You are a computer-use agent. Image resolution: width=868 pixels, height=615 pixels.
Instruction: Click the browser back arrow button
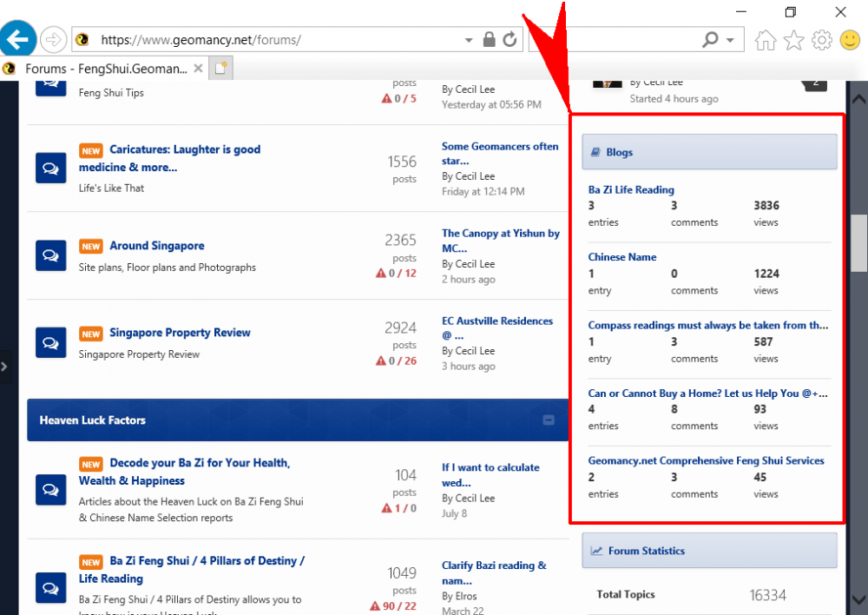click(18, 39)
